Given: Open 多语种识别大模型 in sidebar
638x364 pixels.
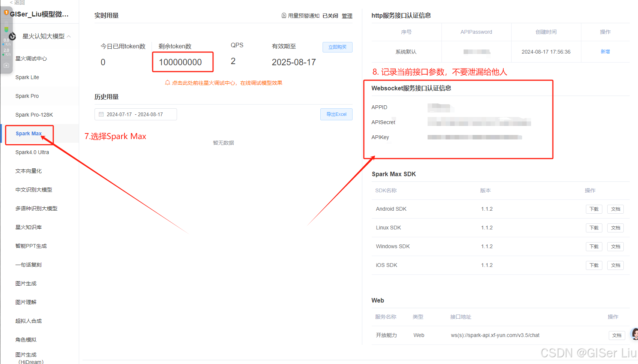Looking at the screenshot, I should coord(36,208).
